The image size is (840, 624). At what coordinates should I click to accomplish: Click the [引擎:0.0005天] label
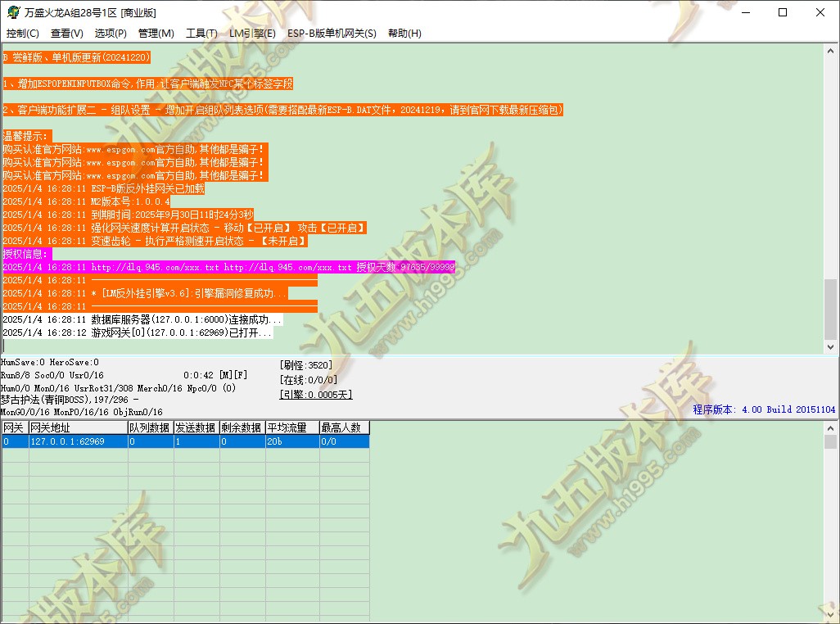point(316,395)
